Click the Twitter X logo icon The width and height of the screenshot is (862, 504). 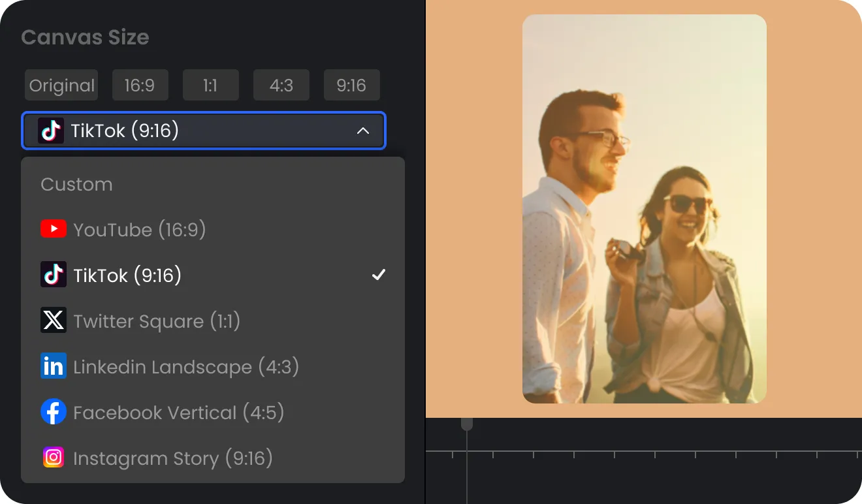pos(53,321)
